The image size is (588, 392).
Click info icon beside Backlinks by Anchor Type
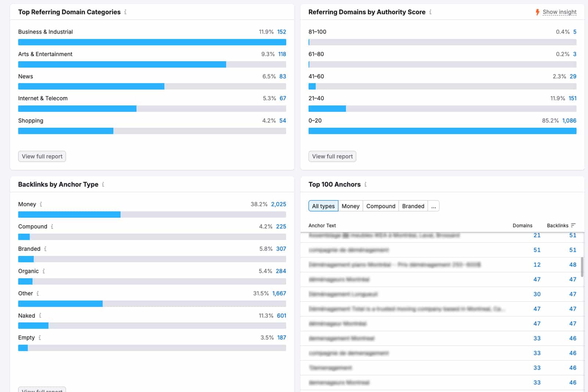pos(103,184)
